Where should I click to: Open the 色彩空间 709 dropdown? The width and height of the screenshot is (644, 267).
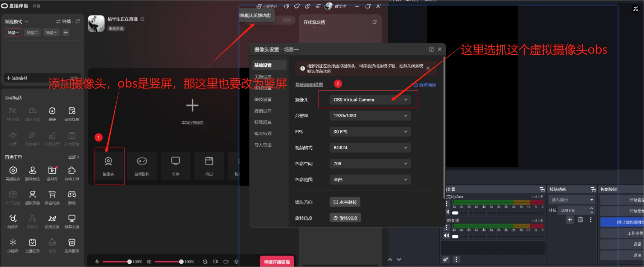[370, 164]
